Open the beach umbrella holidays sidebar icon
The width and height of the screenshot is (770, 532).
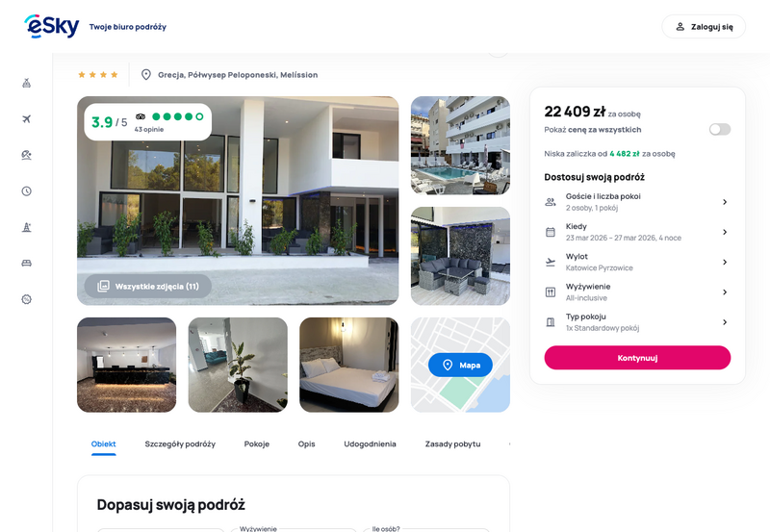pos(27,155)
